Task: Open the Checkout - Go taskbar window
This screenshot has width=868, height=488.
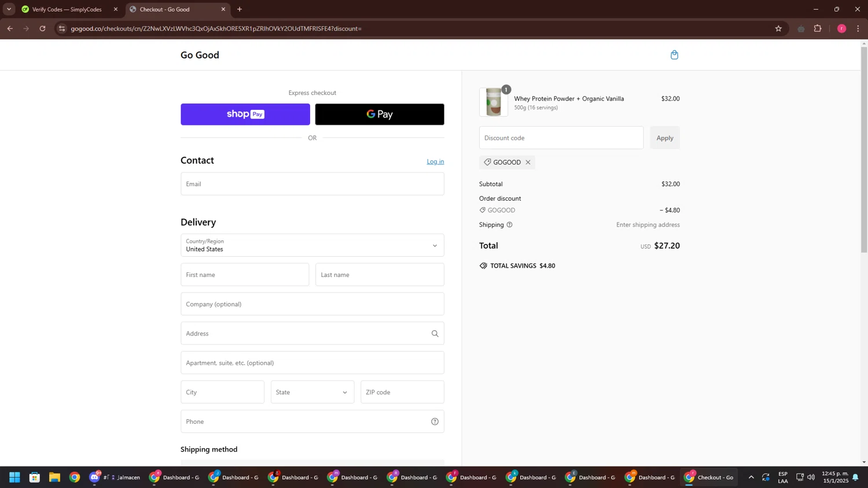Action: point(709,478)
